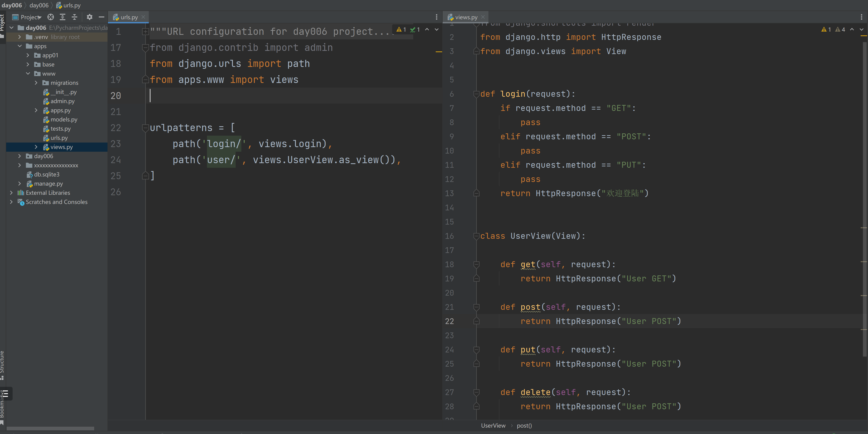Fold the post method in views.py
The width and height of the screenshot is (868, 434).
[x=477, y=307]
